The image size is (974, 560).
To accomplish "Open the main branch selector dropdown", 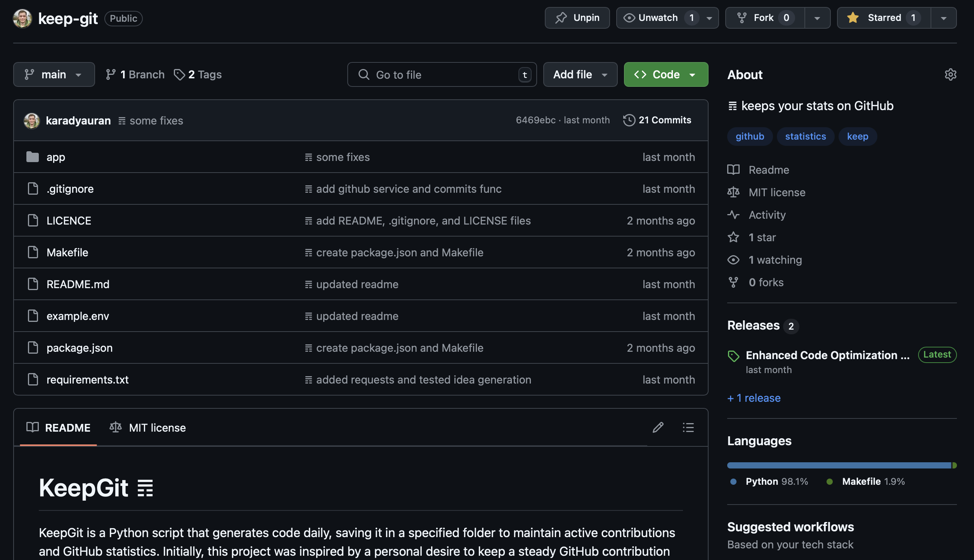I will tap(54, 74).
